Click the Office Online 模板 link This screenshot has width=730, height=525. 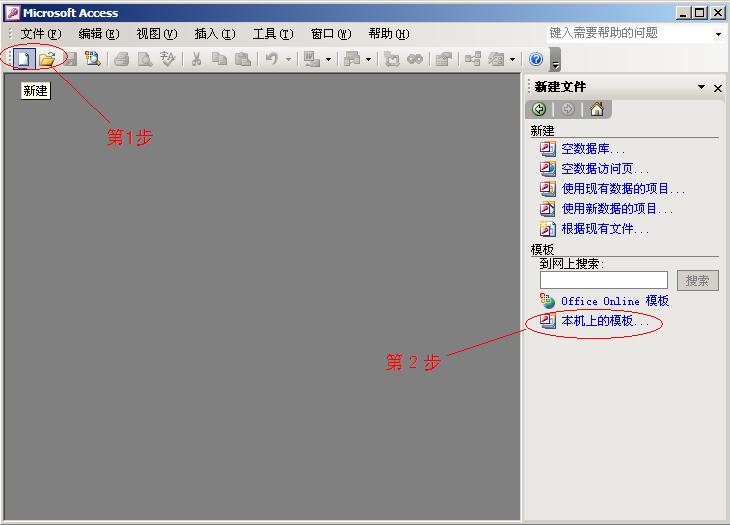coord(615,301)
